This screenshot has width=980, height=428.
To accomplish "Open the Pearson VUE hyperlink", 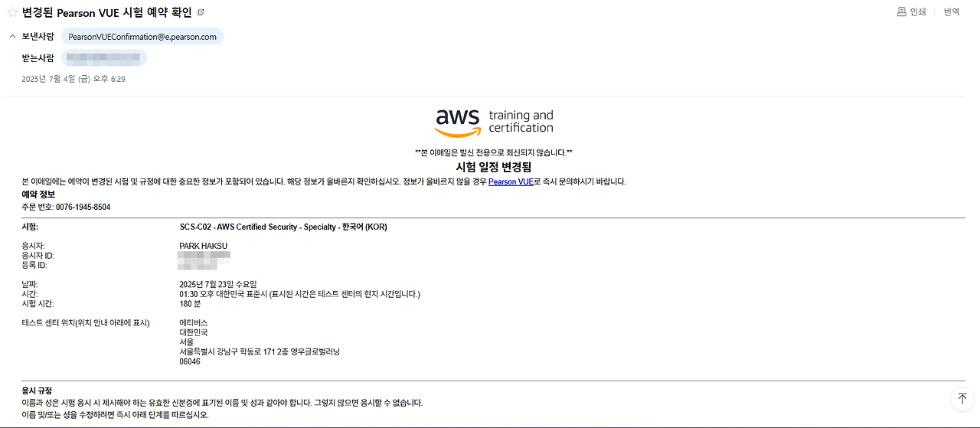I will point(511,181).
